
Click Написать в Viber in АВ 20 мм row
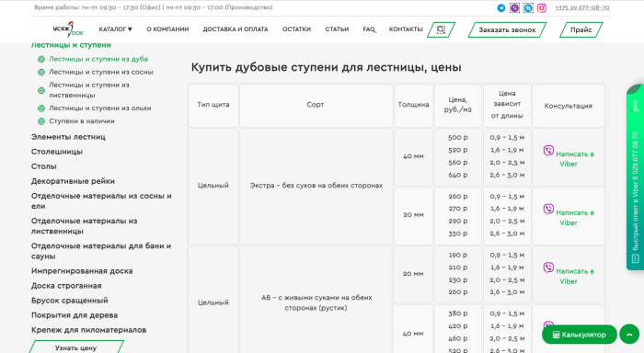(575, 277)
